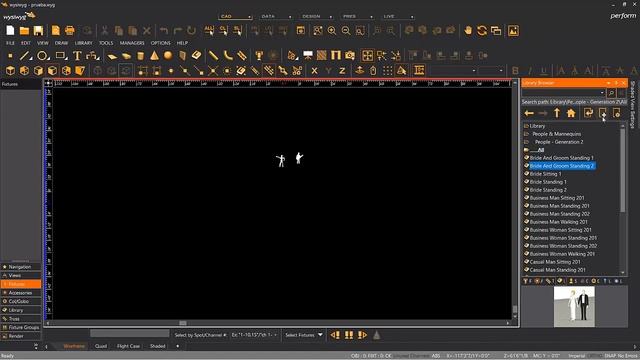640x360 pixels.
Task: Switch to the Quad view tab
Action: pyautogui.click(x=101, y=346)
